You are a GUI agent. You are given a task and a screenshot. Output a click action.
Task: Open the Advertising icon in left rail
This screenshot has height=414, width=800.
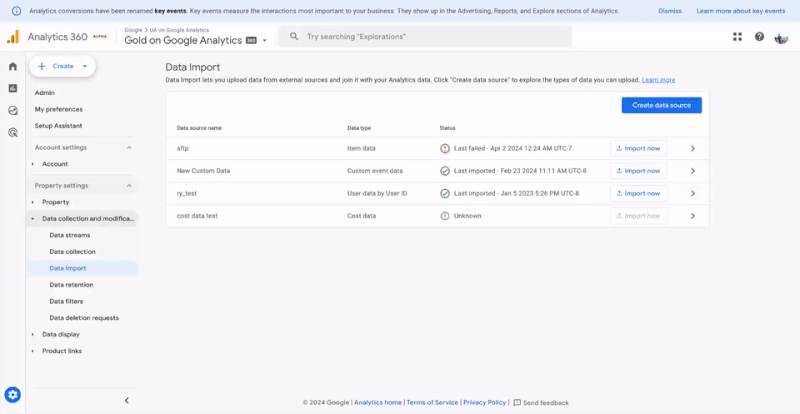pos(13,133)
